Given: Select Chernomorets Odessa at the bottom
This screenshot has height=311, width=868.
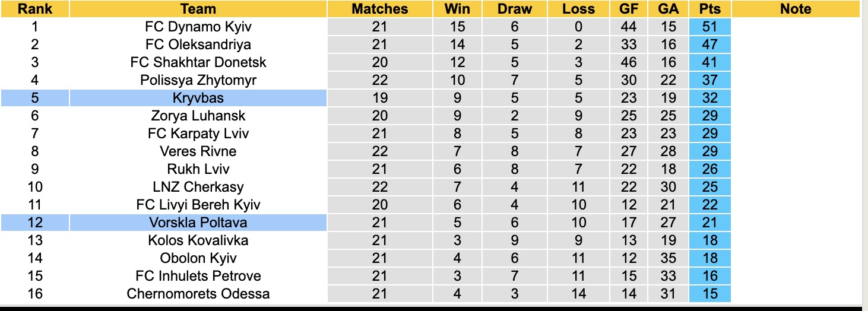Looking at the screenshot, I should coord(198,294).
